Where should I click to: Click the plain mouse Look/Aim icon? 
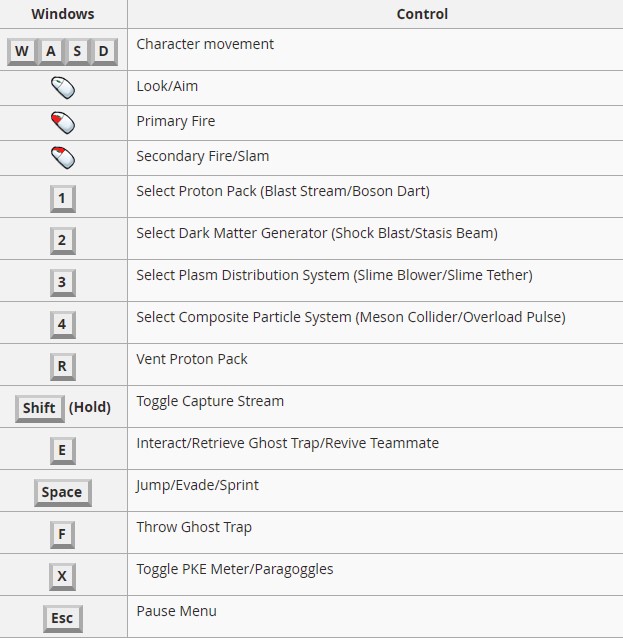pyautogui.click(x=63, y=88)
